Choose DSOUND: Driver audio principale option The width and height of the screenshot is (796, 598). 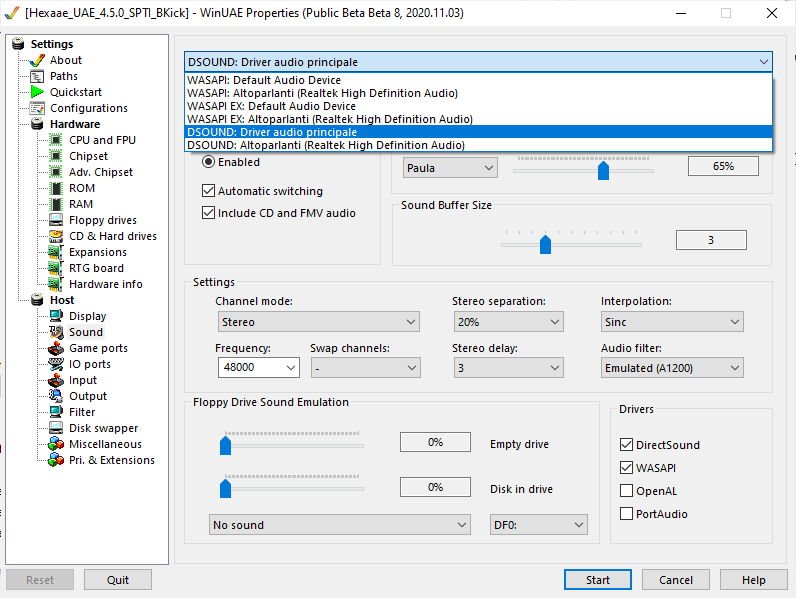point(478,132)
